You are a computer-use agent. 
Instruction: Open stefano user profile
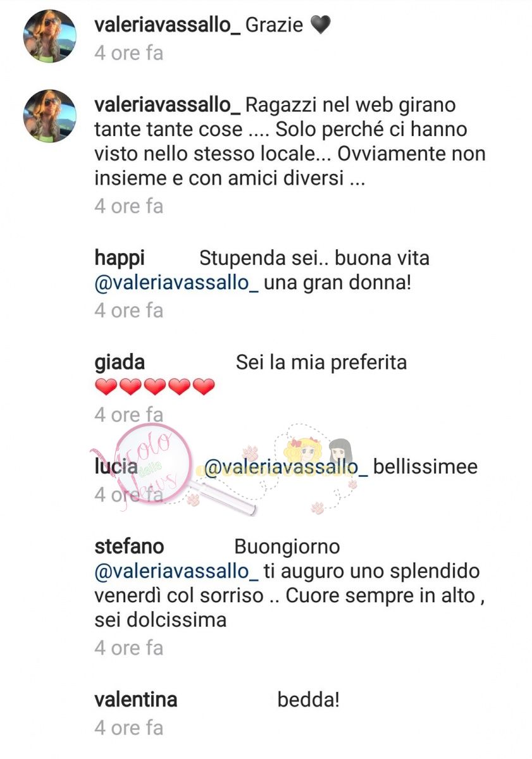click(x=129, y=546)
